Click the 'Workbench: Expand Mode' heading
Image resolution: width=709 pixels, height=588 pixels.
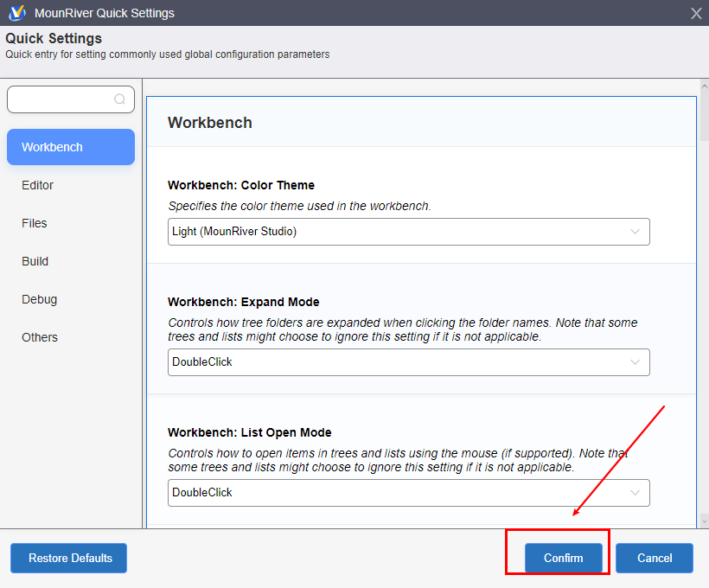pyautogui.click(x=244, y=302)
